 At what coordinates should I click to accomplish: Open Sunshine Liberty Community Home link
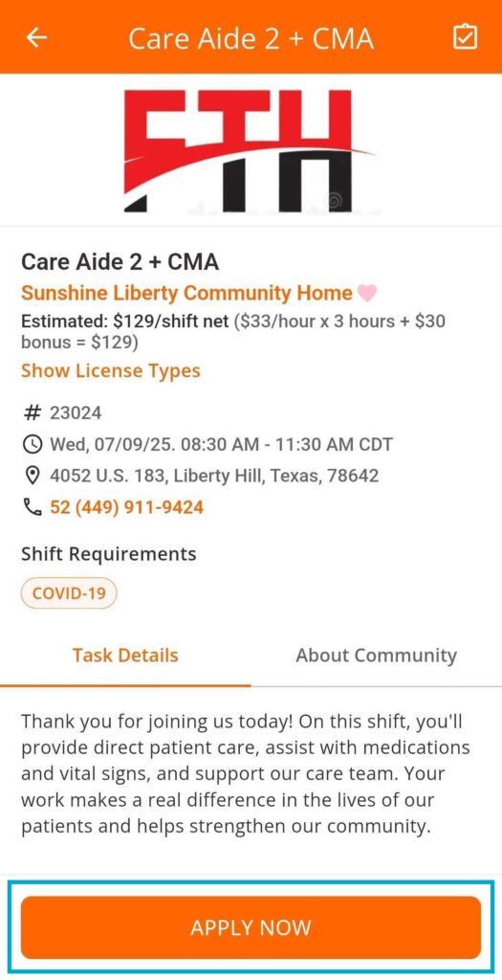[186, 293]
